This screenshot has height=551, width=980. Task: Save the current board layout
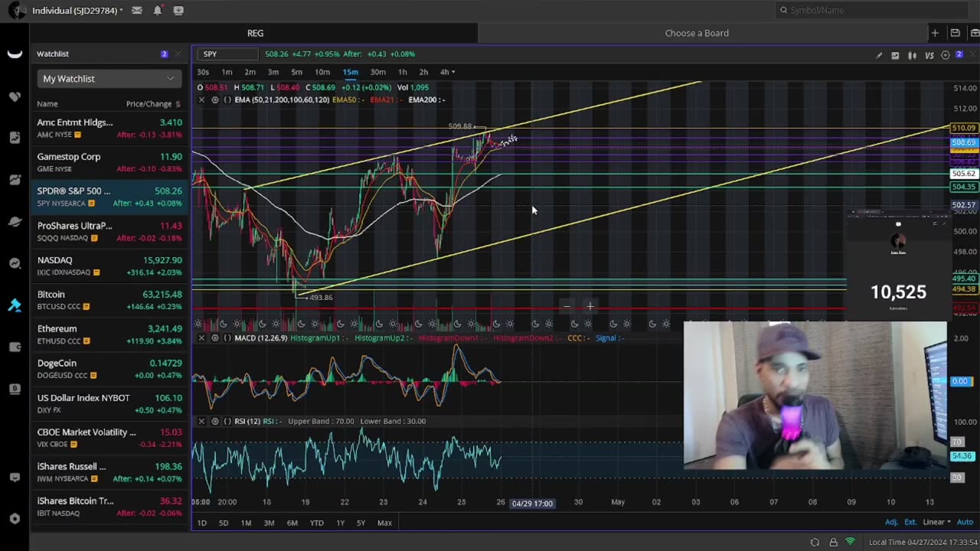coord(955,33)
